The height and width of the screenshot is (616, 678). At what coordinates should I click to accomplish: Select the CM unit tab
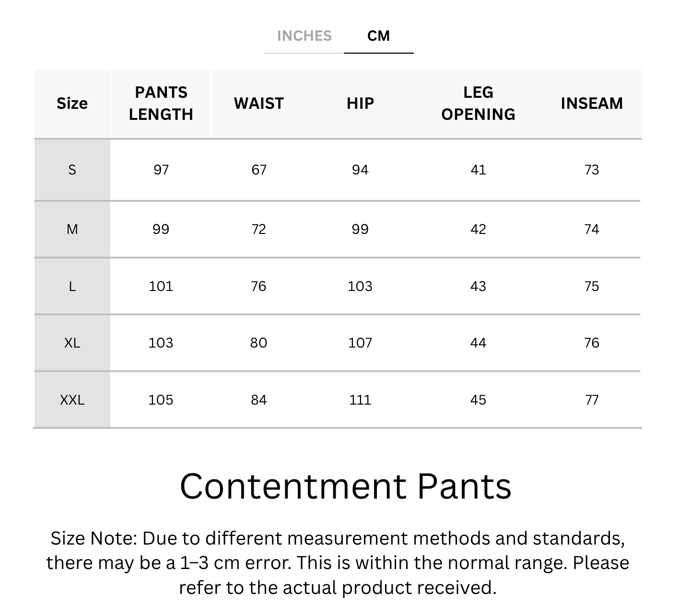tap(378, 36)
